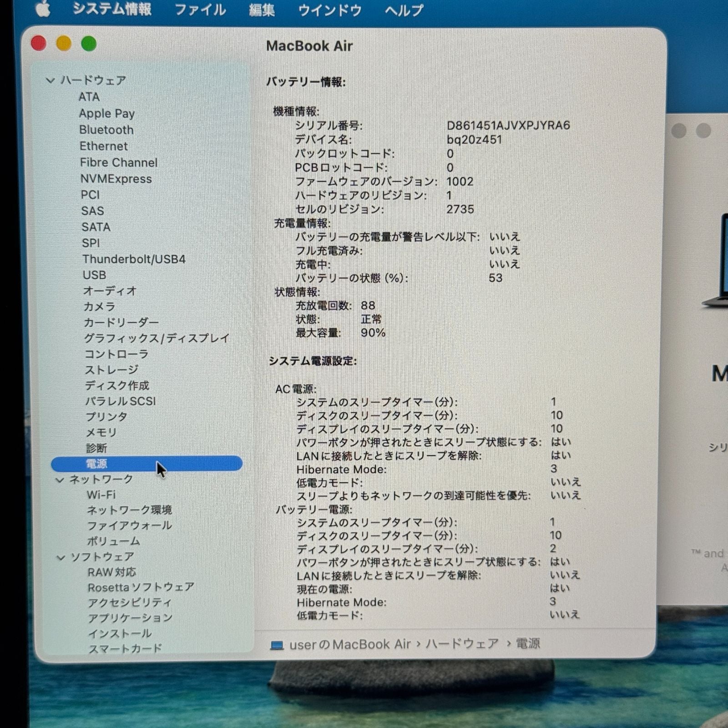Select コントローラ in the sidebar
728x728 pixels.
coord(116,354)
